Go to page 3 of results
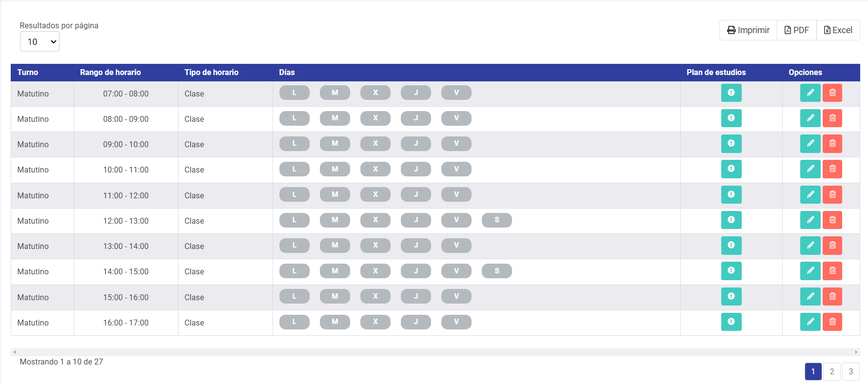This screenshot has width=868, height=383. coord(851,371)
